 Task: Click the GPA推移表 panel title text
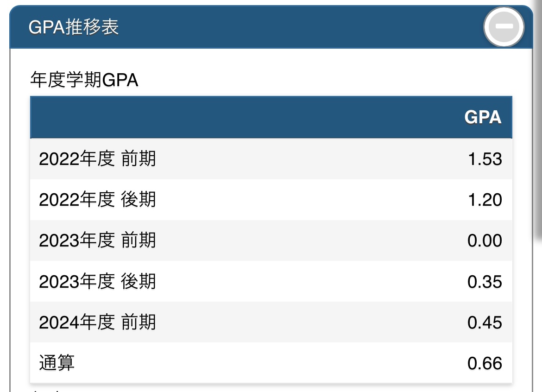point(74,27)
